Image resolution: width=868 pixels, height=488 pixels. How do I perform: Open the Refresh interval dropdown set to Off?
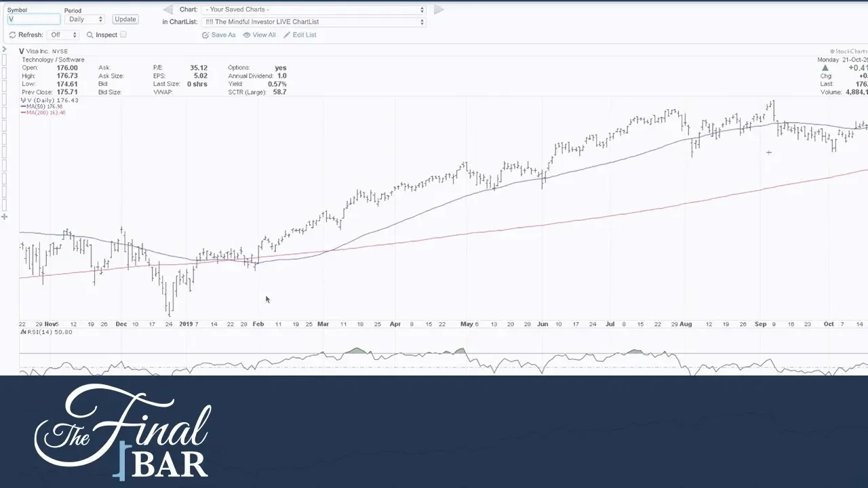click(x=63, y=35)
